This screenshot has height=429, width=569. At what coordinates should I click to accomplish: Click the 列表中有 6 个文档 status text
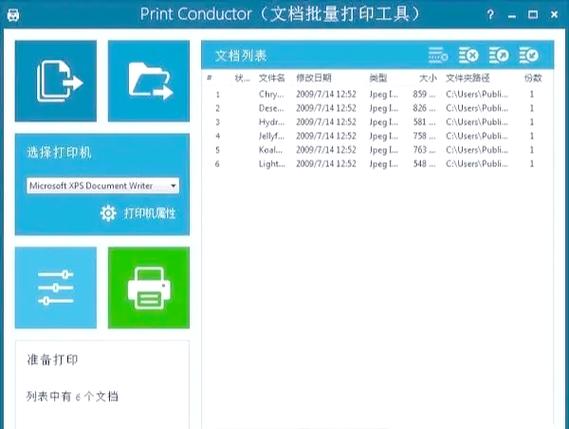[72, 396]
